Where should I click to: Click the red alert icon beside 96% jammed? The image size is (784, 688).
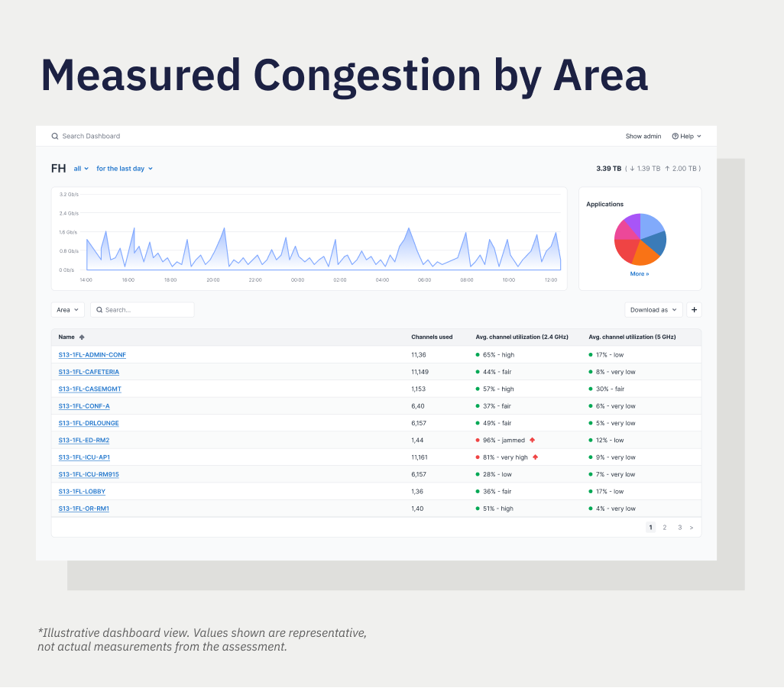(533, 440)
